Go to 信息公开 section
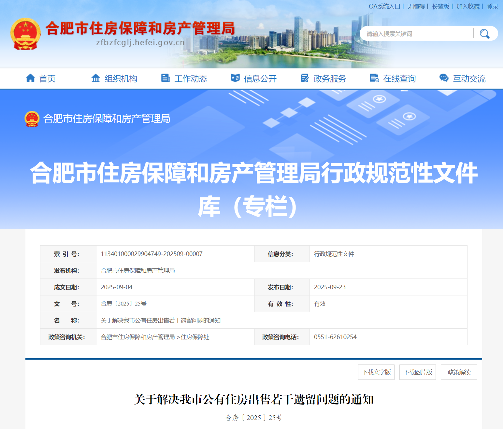The width and height of the screenshot is (504, 429). (260, 79)
